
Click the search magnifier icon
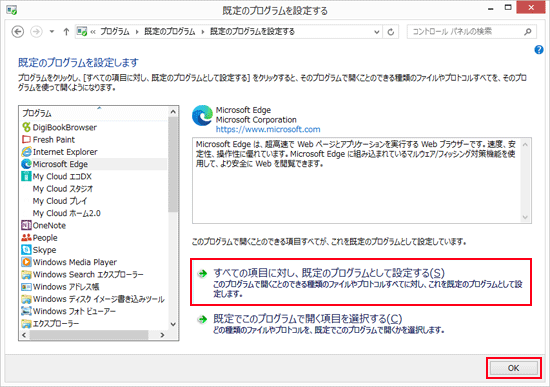point(528,32)
